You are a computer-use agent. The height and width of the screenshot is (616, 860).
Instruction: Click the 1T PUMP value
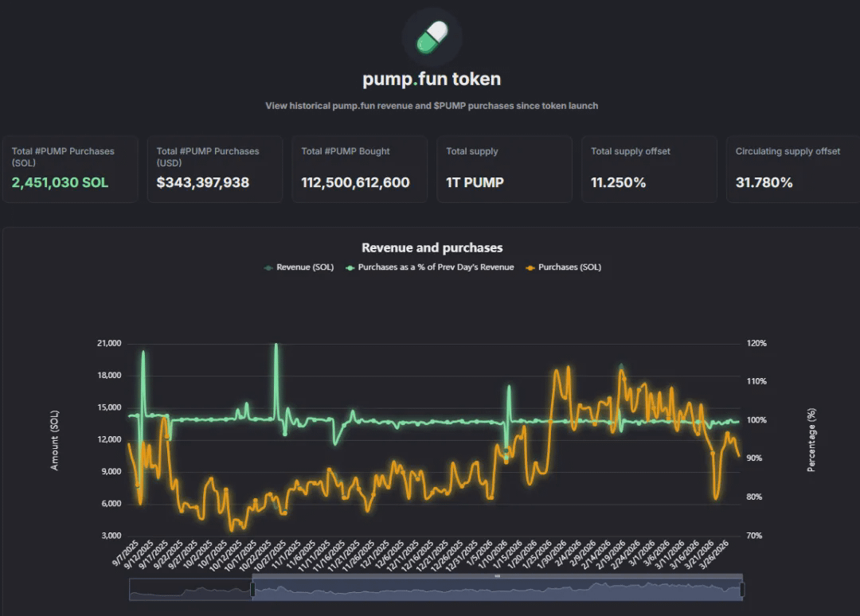pos(475,182)
